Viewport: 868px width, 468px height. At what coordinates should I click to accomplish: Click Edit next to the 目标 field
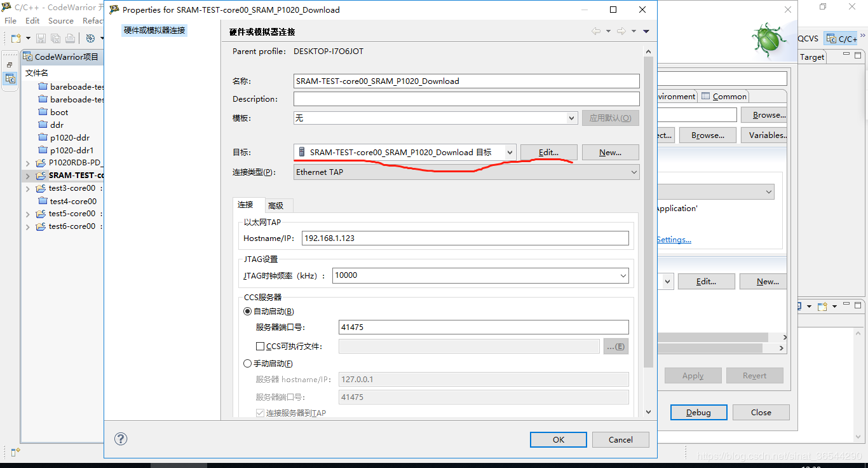[548, 153]
